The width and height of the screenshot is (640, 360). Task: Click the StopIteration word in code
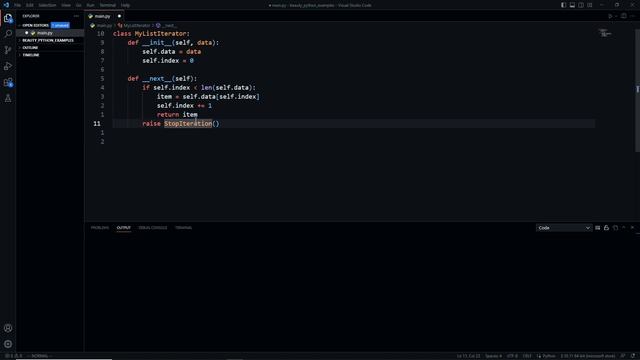pyautogui.click(x=188, y=123)
